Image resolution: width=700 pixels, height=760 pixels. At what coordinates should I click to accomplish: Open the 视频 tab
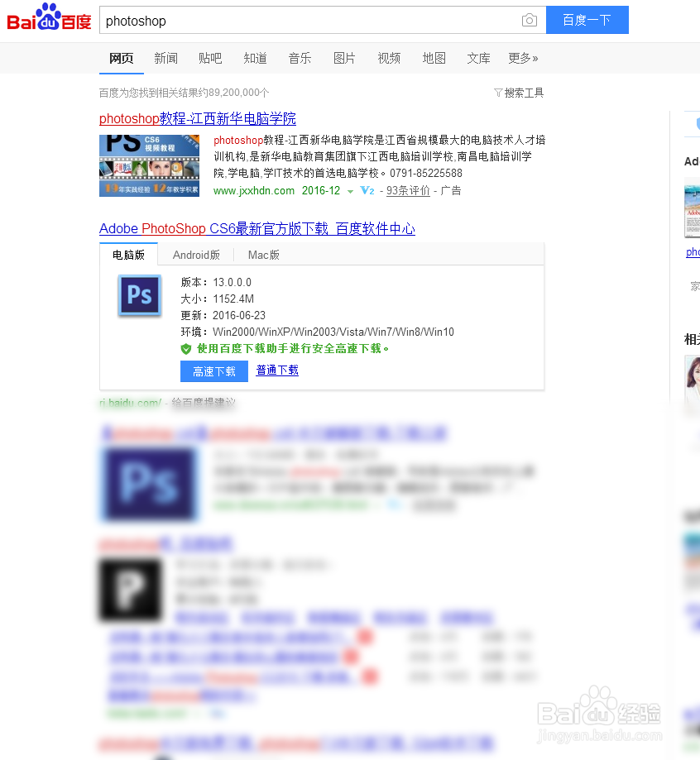(x=389, y=59)
